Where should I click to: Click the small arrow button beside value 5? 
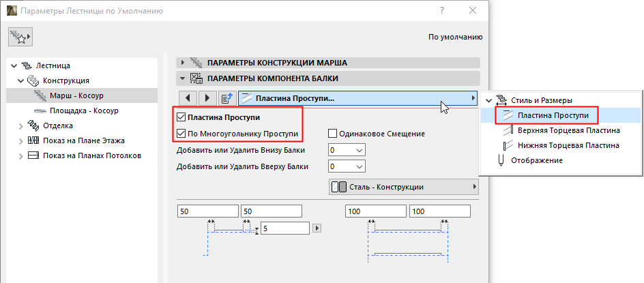[317, 228]
